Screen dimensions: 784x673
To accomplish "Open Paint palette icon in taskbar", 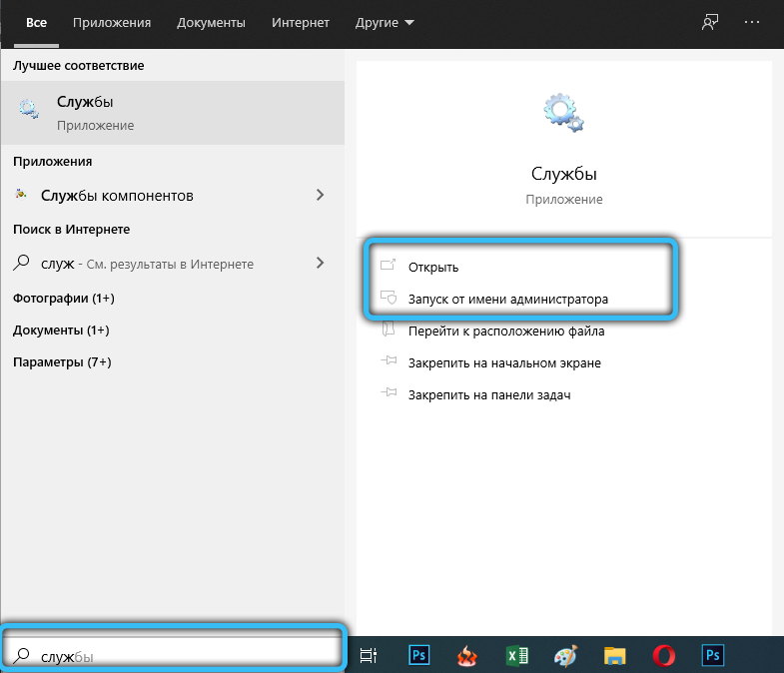I will pyautogui.click(x=566, y=655).
